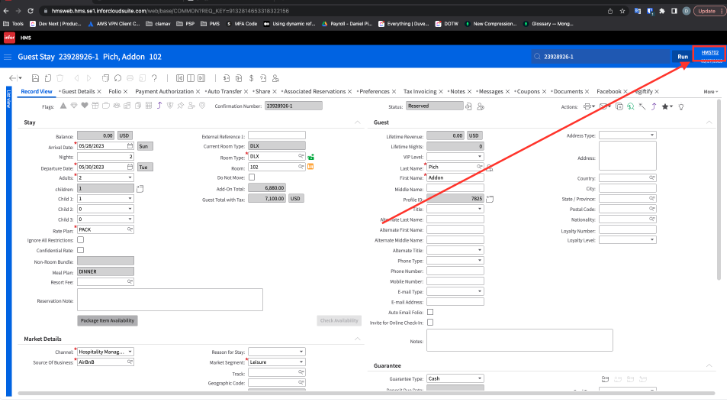Go to last record toolbar icon
The image size is (727, 400).
(x=201, y=78)
